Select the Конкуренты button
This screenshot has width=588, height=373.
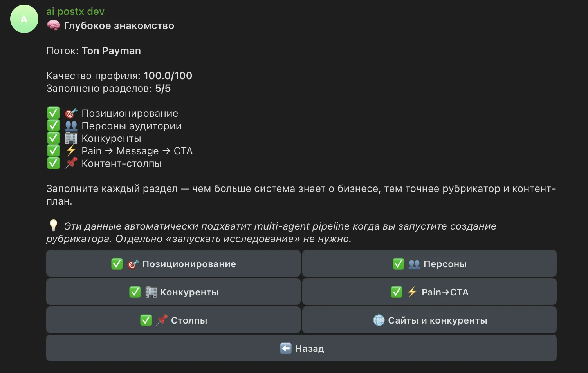click(173, 292)
